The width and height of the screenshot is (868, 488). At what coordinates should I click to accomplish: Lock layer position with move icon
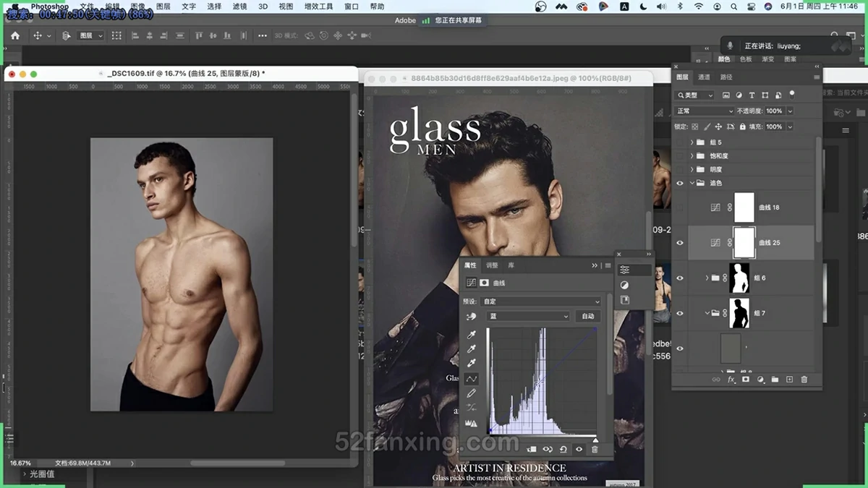(718, 127)
